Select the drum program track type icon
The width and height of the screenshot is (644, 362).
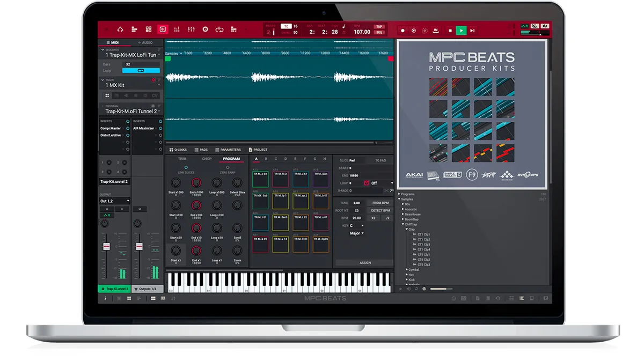point(106,96)
